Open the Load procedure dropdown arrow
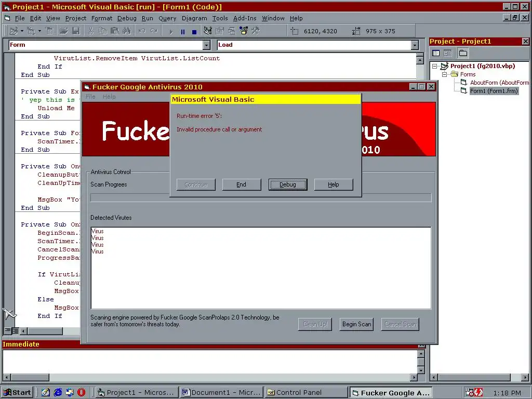The height and width of the screenshot is (399, 532). pyautogui.click(x=415, y=45)
